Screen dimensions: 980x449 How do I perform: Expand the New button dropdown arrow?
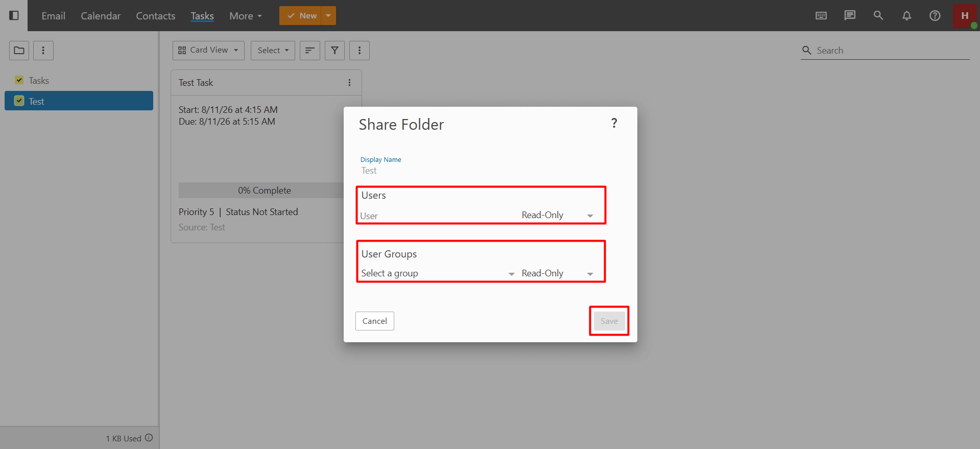pyautogui.click(x=328, y=15)
